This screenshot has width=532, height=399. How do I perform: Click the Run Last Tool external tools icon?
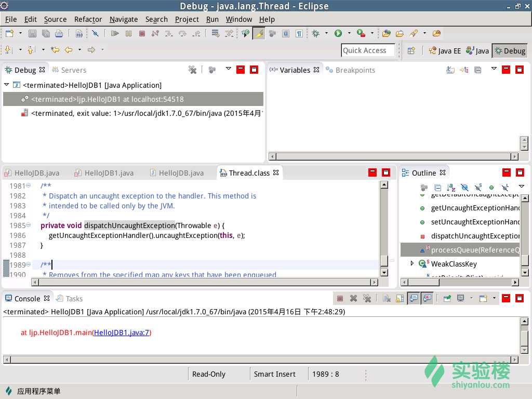click(x=361, y=33)
